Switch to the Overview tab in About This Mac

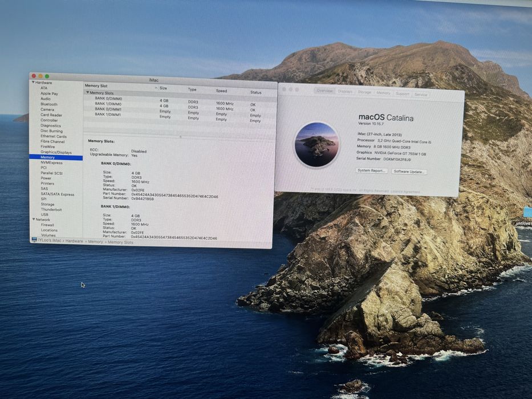324,91
